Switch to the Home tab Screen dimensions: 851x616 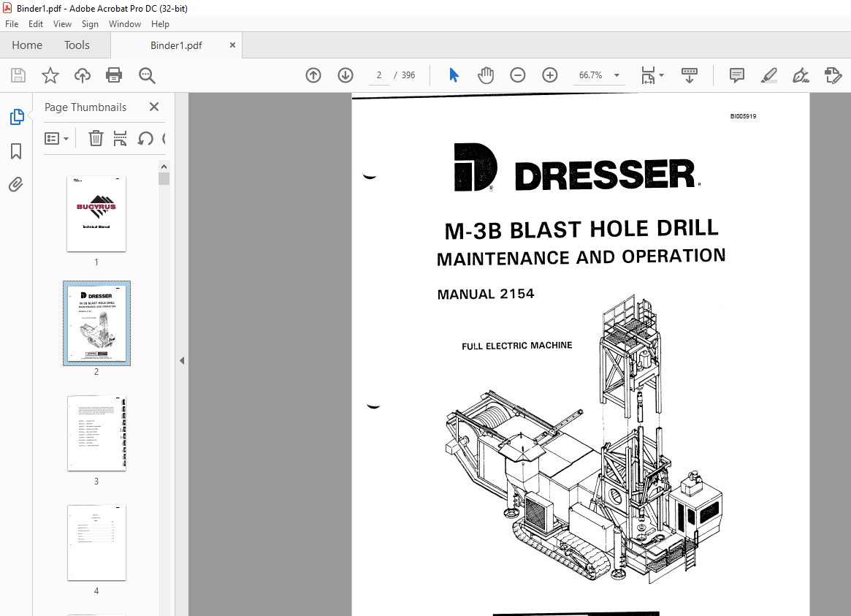coord(27,45)
